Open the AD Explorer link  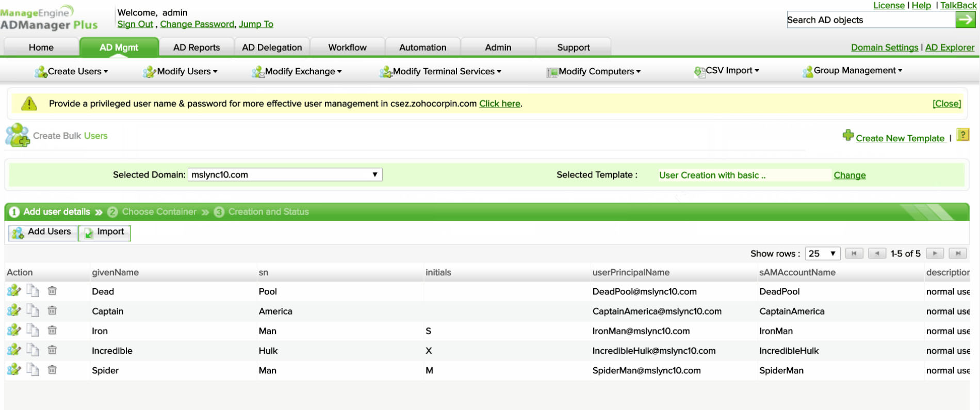point(950,47)
